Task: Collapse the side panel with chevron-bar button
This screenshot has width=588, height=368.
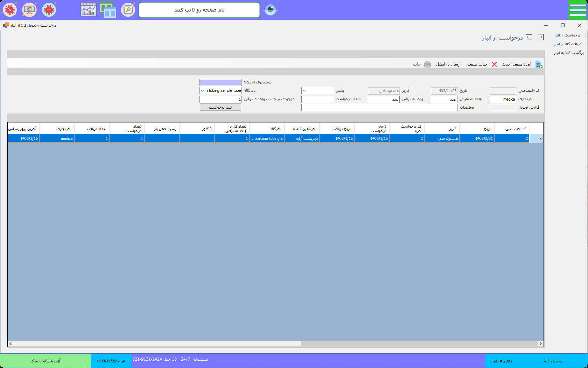Action: [x=541, y=37]
